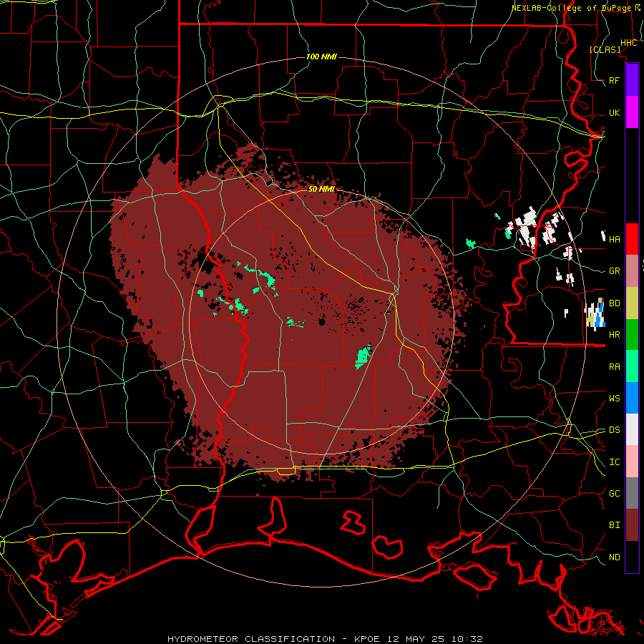Pick the dark green HR legend swatch

[x=632, y=335]
